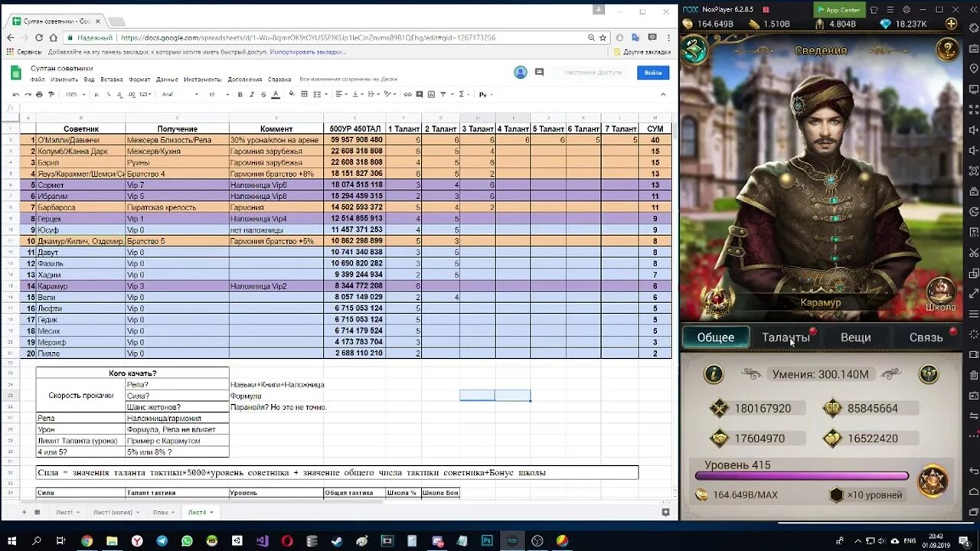This screenshot has width=980, height=551.
Task: Open the Arial font dropdown
Action: click(180, 94)
